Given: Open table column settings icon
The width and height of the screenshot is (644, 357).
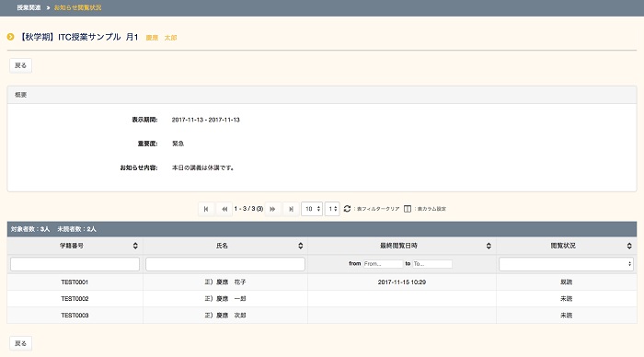Looking at the screenshot, I should 408,209.
